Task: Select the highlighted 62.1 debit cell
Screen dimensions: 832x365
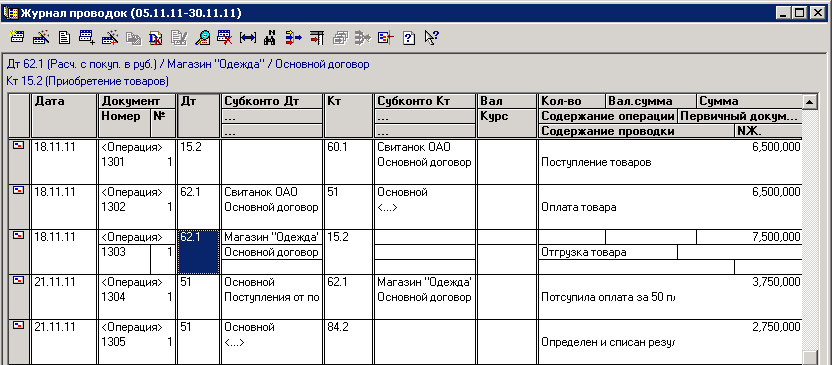Action: (198, 252)
